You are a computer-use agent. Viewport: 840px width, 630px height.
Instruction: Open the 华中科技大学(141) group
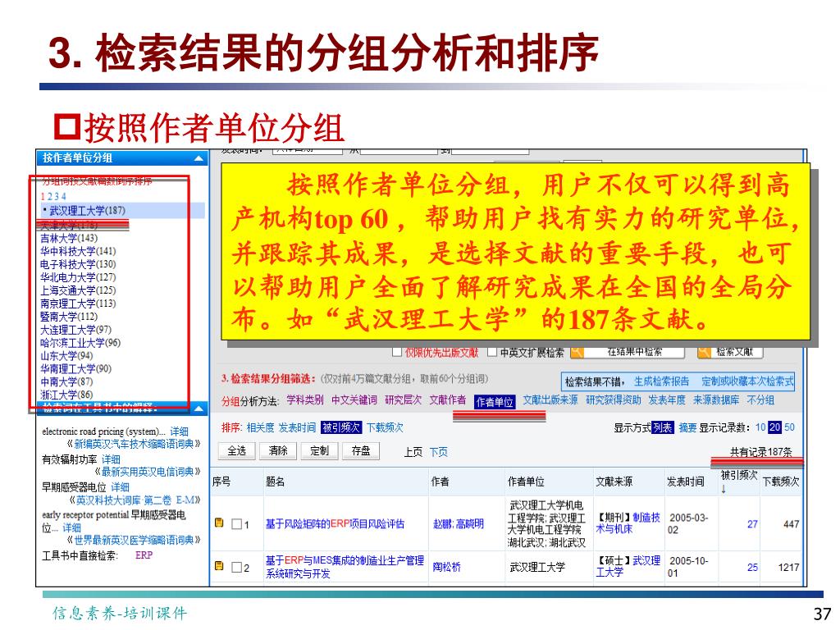(x=78, y=251)
